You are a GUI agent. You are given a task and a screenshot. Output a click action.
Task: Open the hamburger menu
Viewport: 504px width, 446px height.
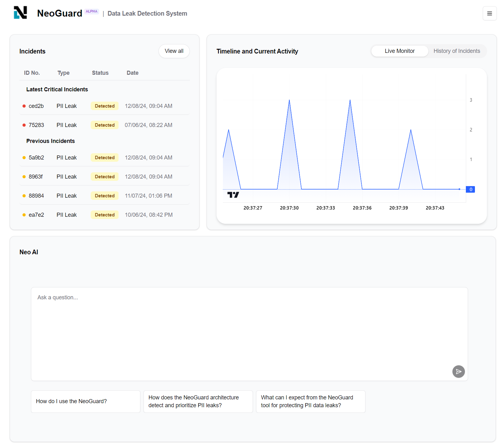pos(490,13)
